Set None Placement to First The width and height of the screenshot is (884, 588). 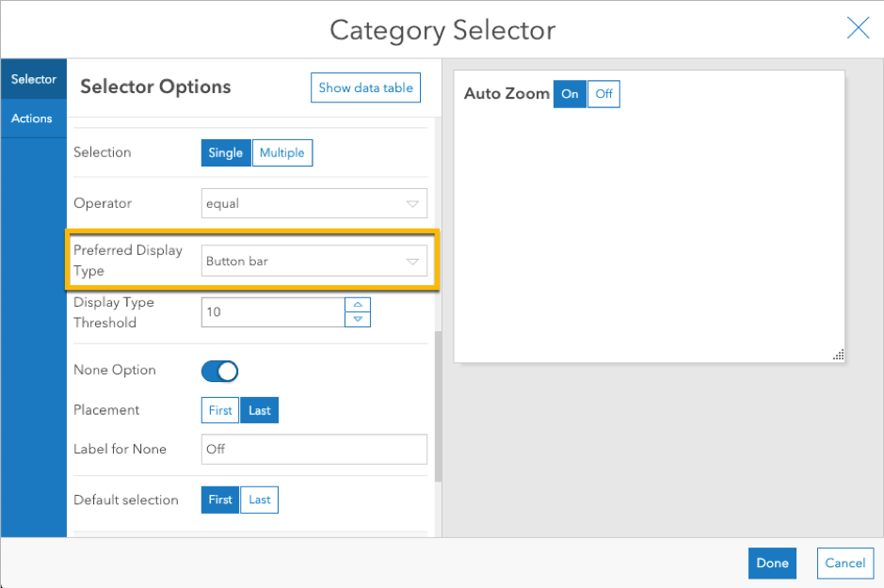pyautogui.click(x=220, y=410)
